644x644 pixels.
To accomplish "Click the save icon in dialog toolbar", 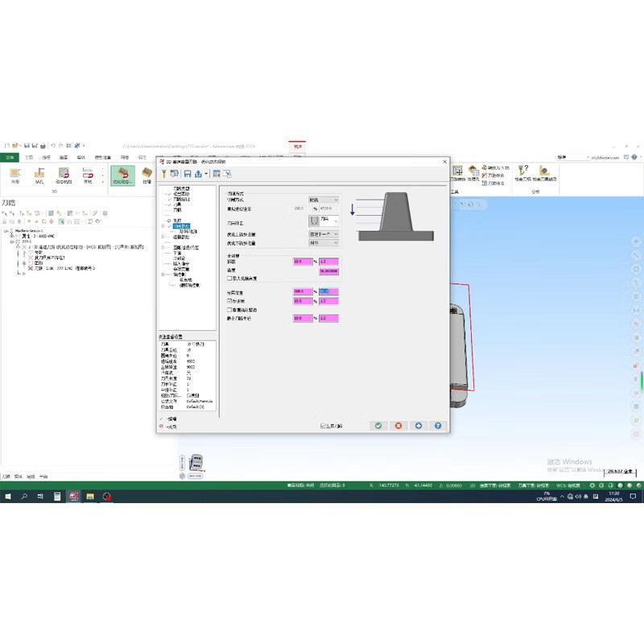I will (187, 174).
